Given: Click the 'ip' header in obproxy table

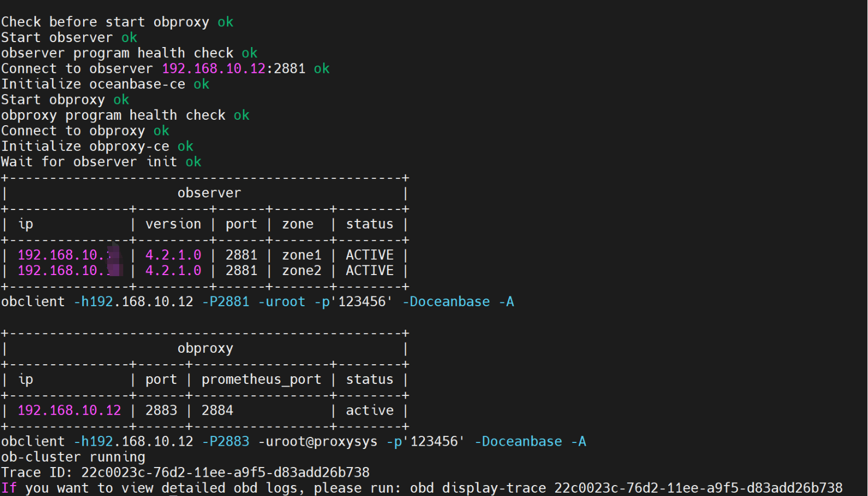Looking at the screenshot, I should [x=26, y=380].
